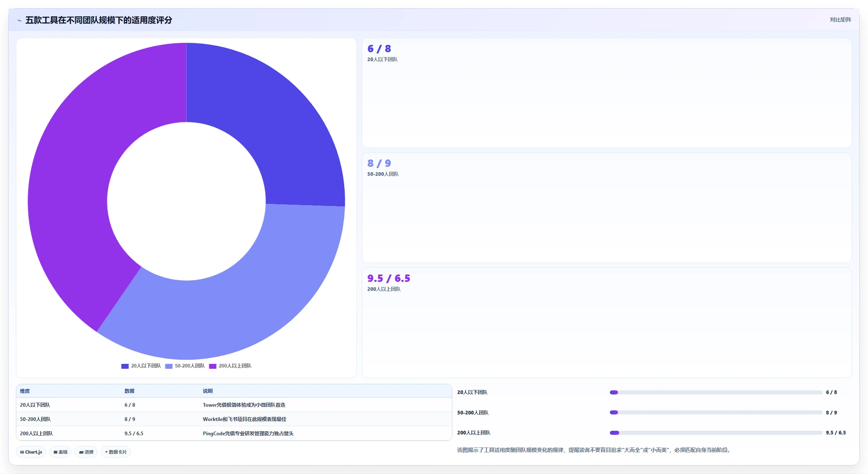Screen dimensions: 868x474
Task: Click the 50-200人团队 progress row label
Action: pyautogui.click(x=473, y=413)
